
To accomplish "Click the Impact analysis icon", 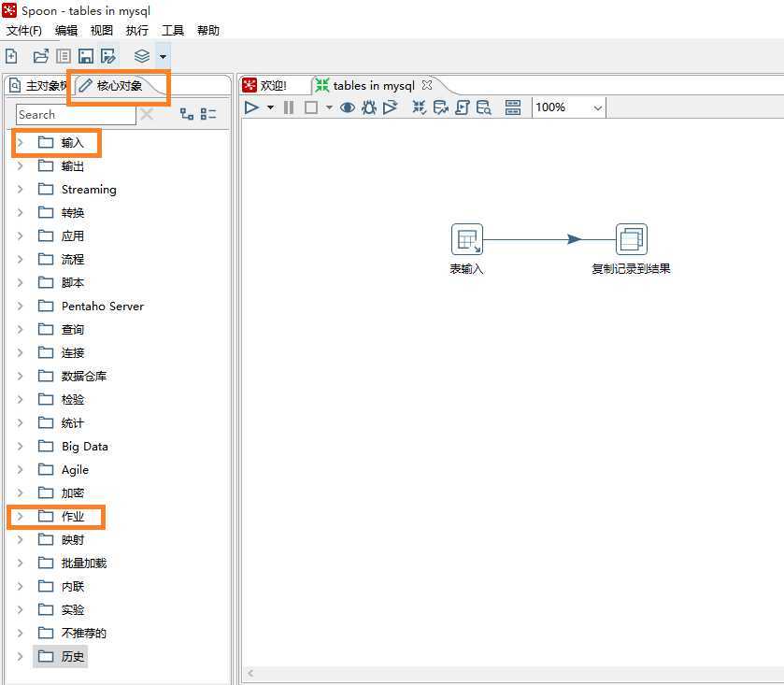I will pos(440,107).
